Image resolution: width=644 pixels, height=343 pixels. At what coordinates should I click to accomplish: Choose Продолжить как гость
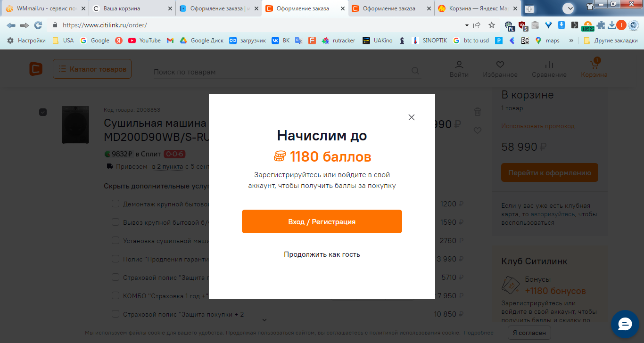(322, 254)
